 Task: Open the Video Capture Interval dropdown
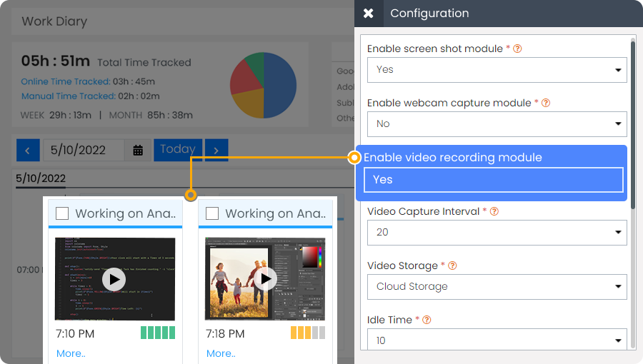click(497, 233)
